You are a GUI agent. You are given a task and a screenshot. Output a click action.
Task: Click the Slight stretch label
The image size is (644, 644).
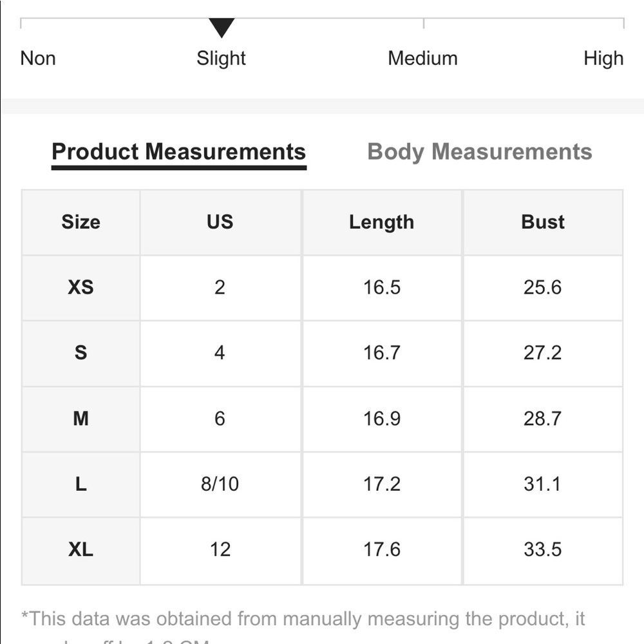point(221,58)
